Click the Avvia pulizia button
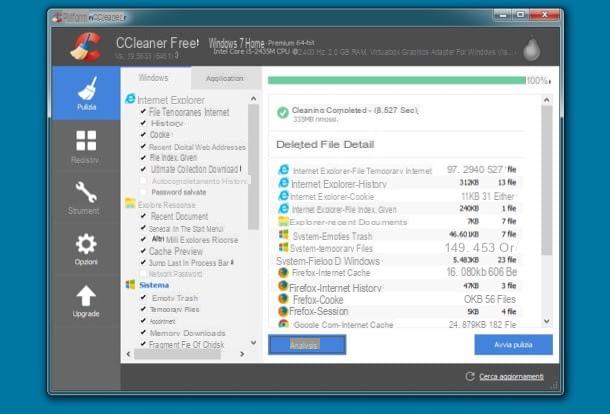Screen dimensions: 610x414 (x=513, y=344)
